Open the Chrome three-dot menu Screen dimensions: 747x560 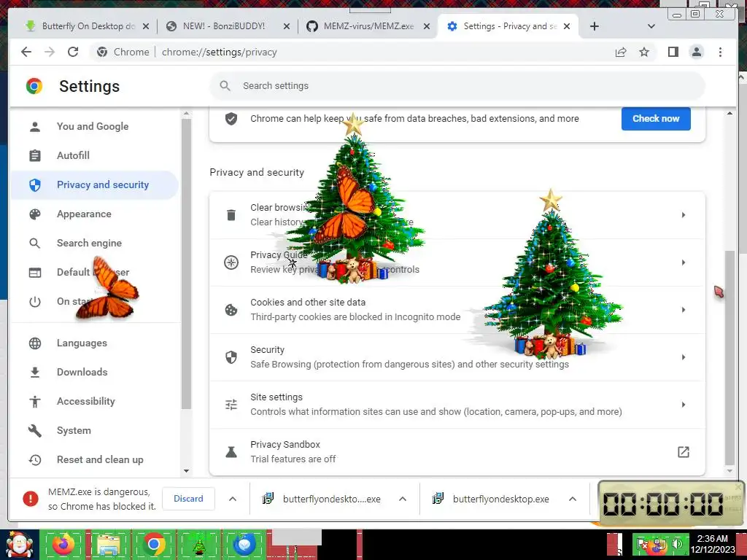point(720,52)
